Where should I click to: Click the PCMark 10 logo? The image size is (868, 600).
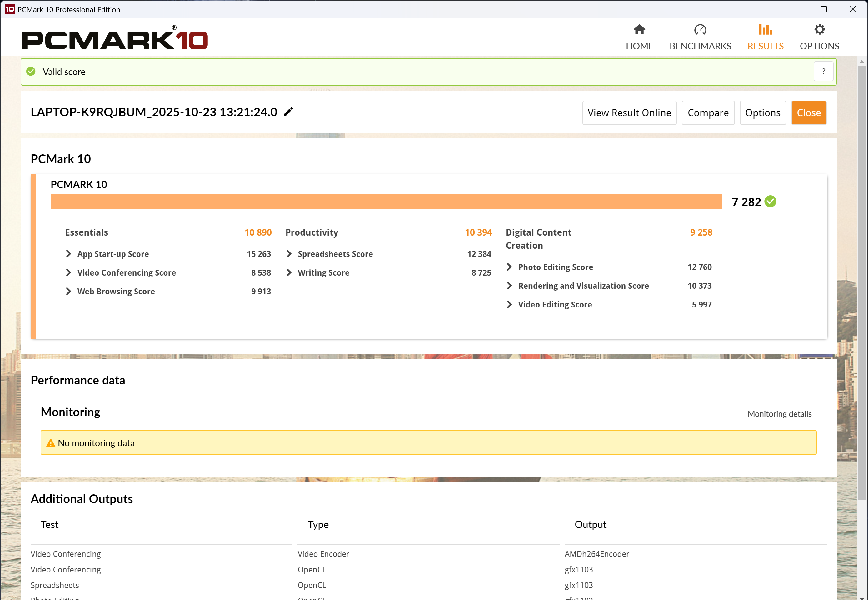tap(115, 39)
